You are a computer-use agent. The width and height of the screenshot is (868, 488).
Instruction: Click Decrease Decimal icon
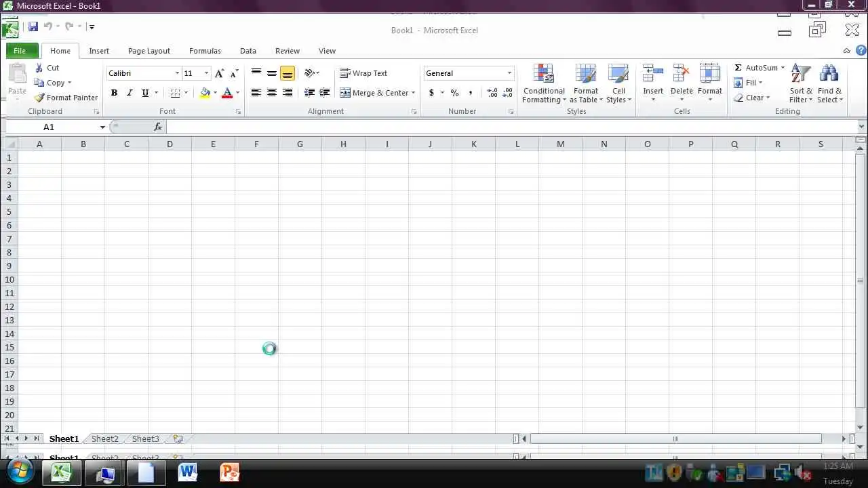pos(508,93)
